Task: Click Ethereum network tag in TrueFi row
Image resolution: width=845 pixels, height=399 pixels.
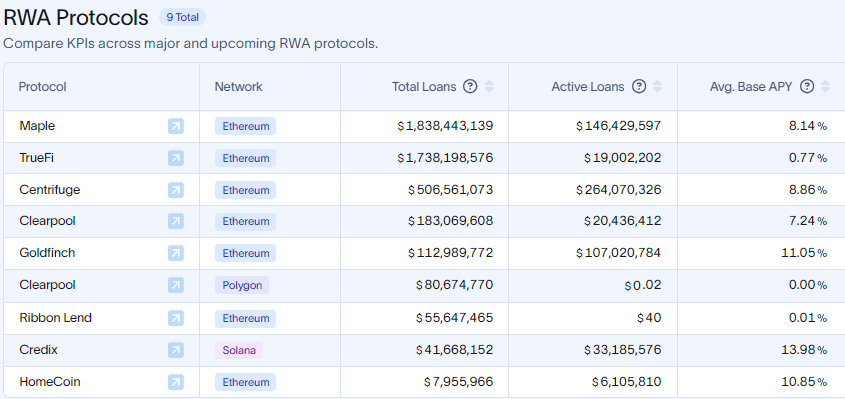Action: pyautogui.click(x=245, y=158)
